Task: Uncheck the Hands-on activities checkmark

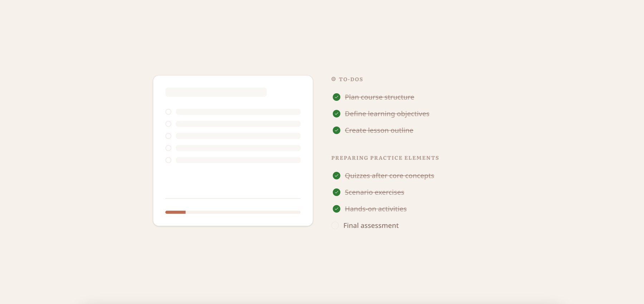Action: (336, 209)
